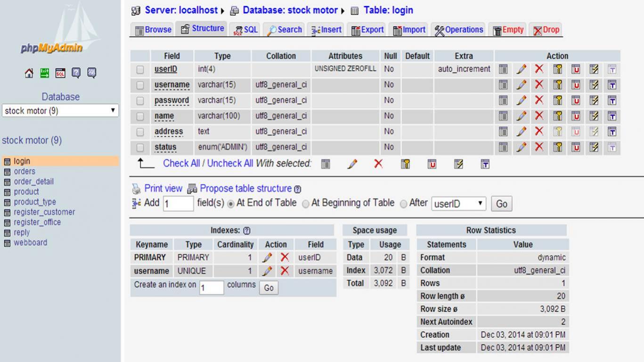Click the Check All link
This screenshot has height=362, width=644.
coord(181,164)
